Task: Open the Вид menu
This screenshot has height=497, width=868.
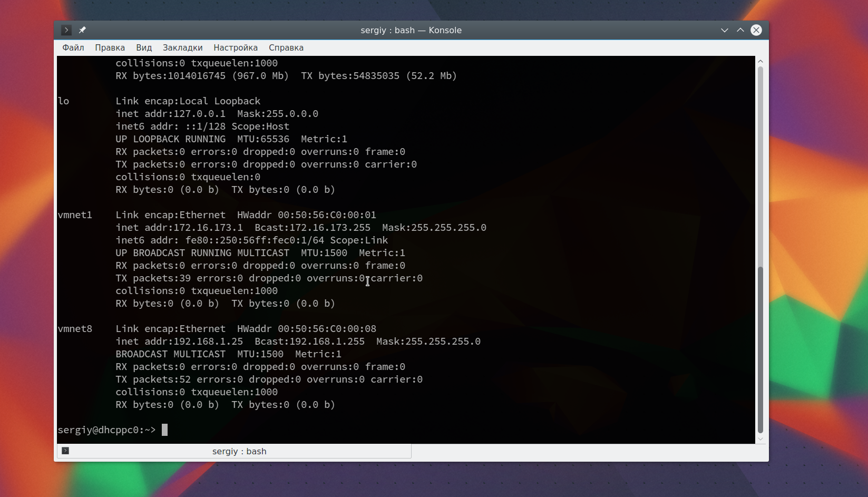Action: pyautogui.click(x=144, y=47)
